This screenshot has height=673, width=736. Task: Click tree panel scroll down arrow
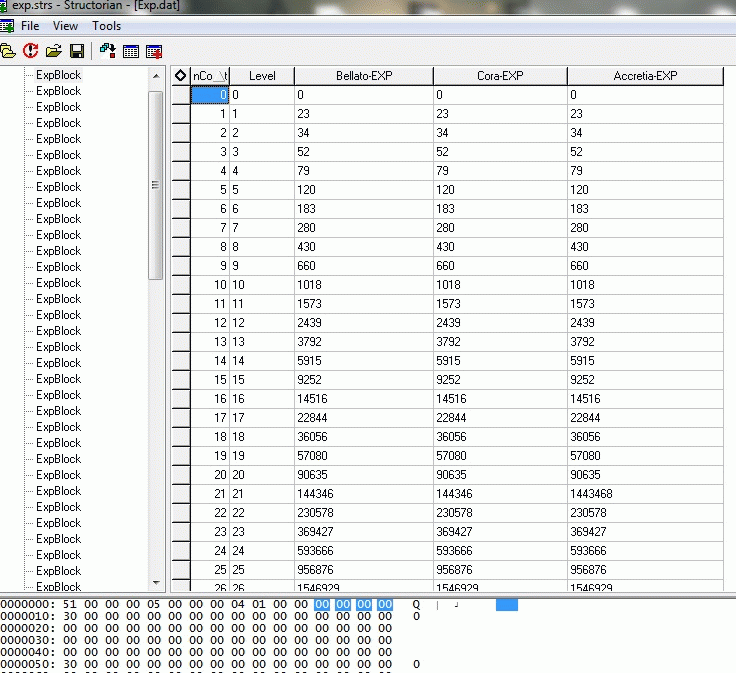pos(156,583)
